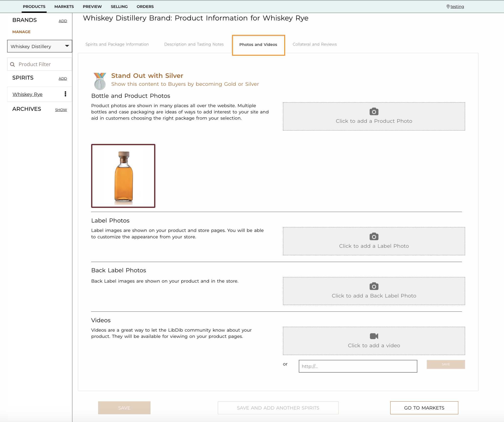
Task: Show archived products
Action: click(x=61, y=110)
